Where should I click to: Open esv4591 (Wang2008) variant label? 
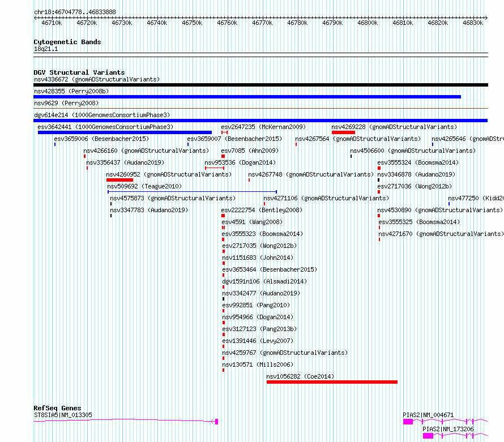pyautogui.click(x=252, y=222)
